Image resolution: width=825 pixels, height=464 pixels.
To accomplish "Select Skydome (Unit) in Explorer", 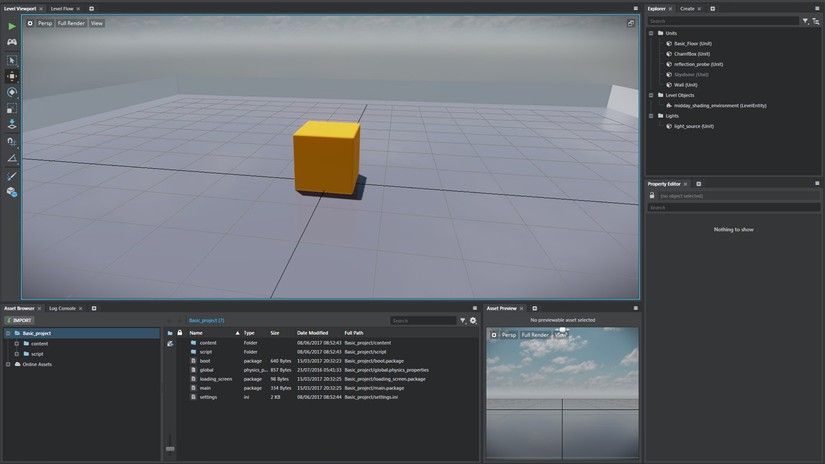I will coord(691,75).
